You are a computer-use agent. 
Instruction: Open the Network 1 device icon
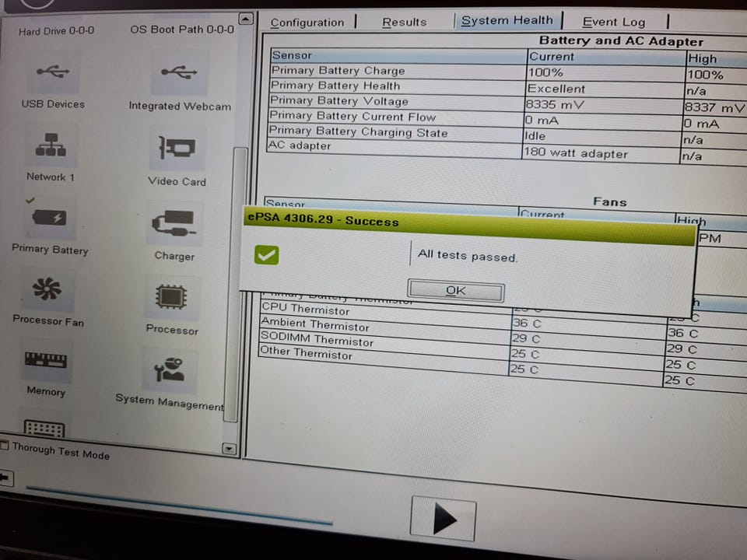[51, 145]
